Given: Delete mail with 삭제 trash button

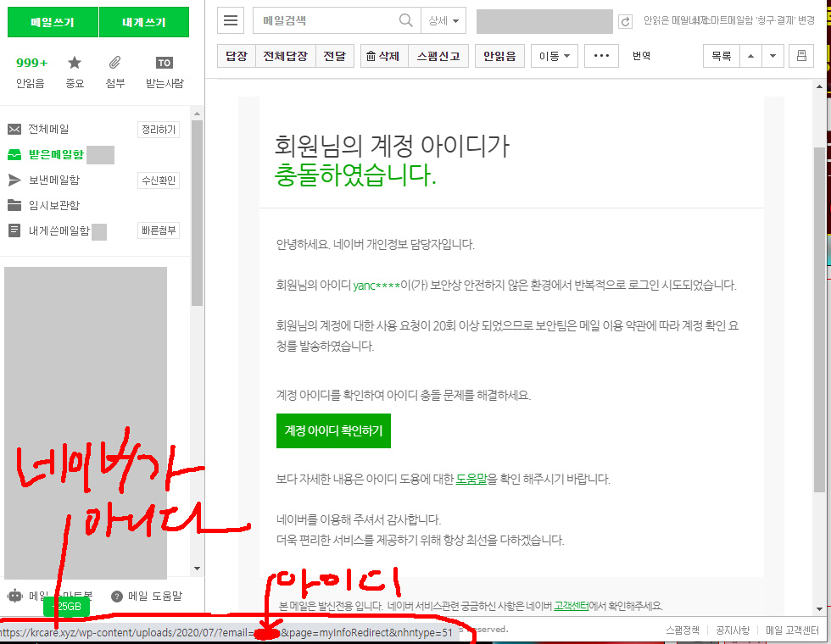Looking at the screenshot, I should coord(384,56).
